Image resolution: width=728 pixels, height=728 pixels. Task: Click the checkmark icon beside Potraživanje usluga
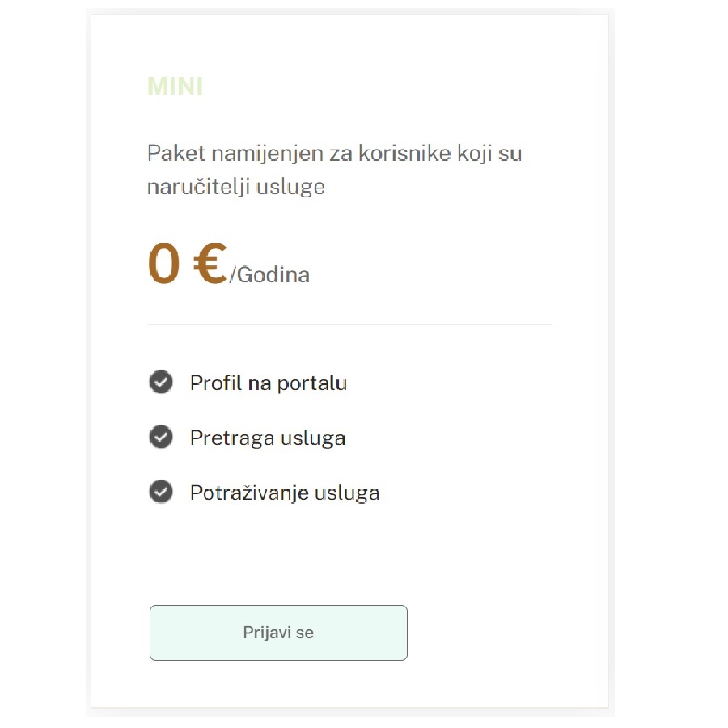(161, 492)
